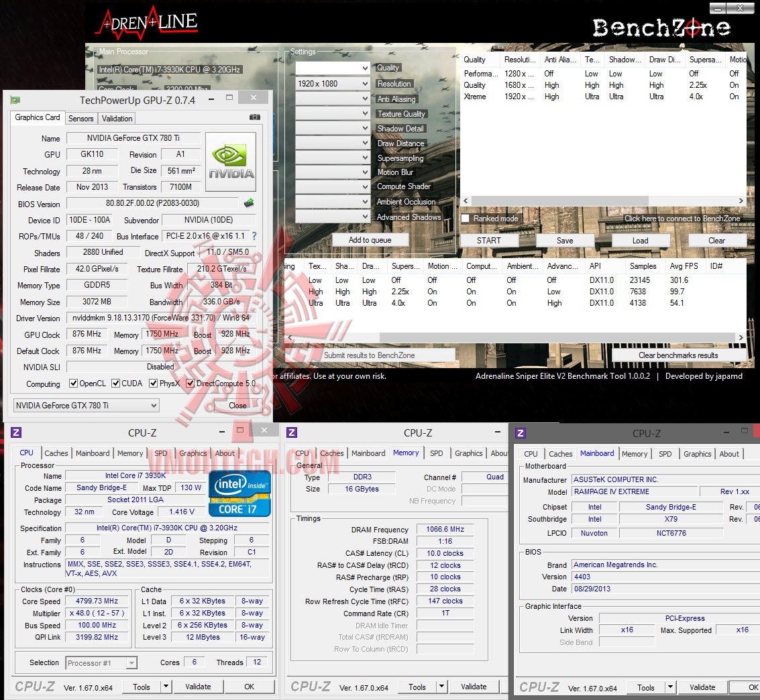760x700 pixels.
Task: Open the Mainboard tab in first CPU-Z
Action: (93, 453)
